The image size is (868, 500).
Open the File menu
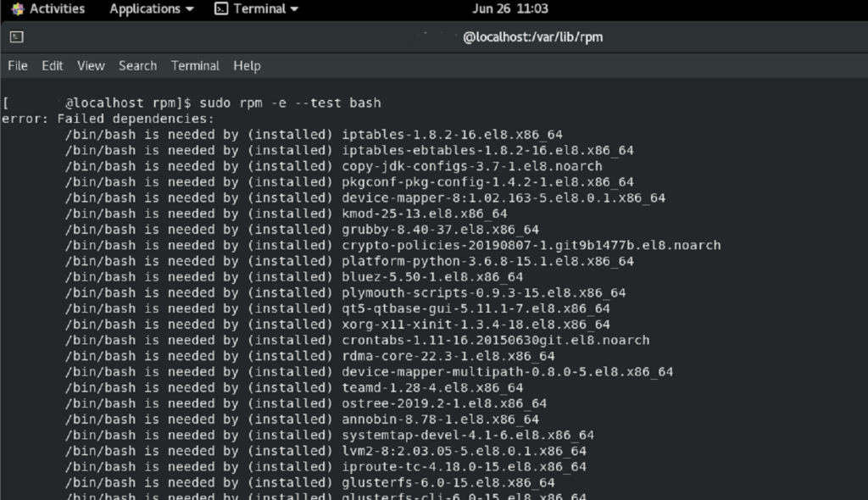pyautogui.click(x=18, y=65)
